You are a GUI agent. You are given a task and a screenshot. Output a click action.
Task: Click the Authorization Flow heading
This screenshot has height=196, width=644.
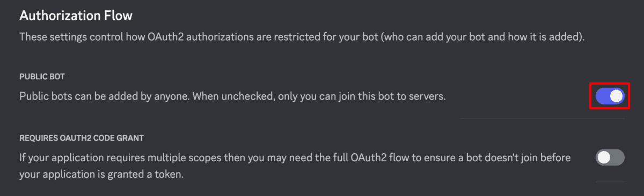(x=76, y=16)
